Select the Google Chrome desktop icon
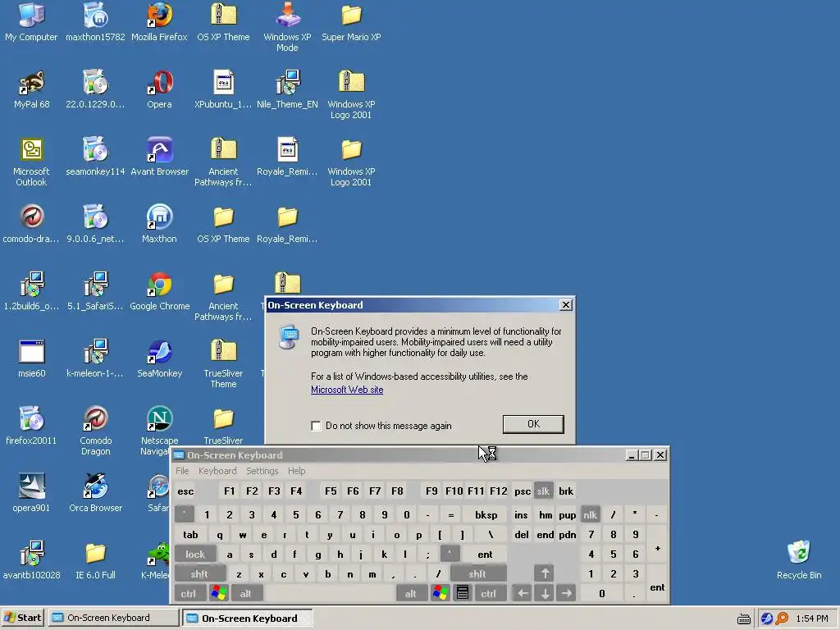The image size is (840, 630). (x=159, y=291)
